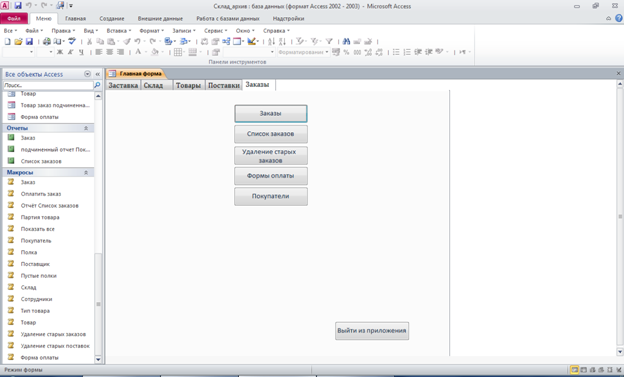Toggle align text left
Image resolution: width=624 pixels, height=377 pixels.
99,52
